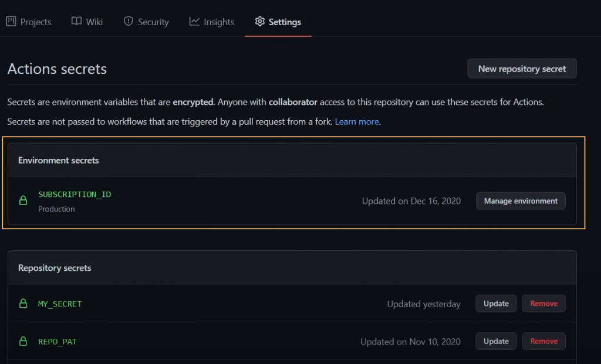Click the Settings gear icon
This screenshot has width=601, height=364.
[x=259, y=22]
